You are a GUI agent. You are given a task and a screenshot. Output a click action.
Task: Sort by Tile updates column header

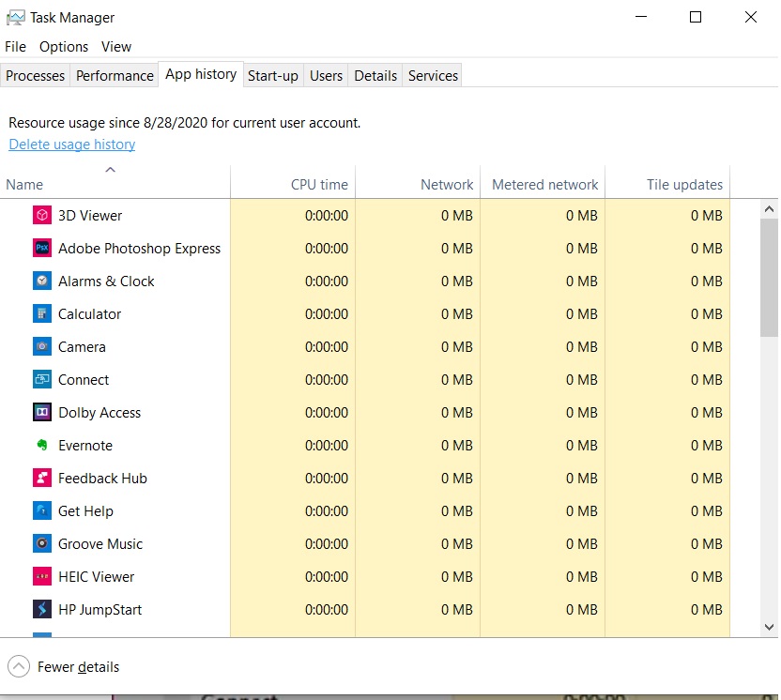[684, 185]
